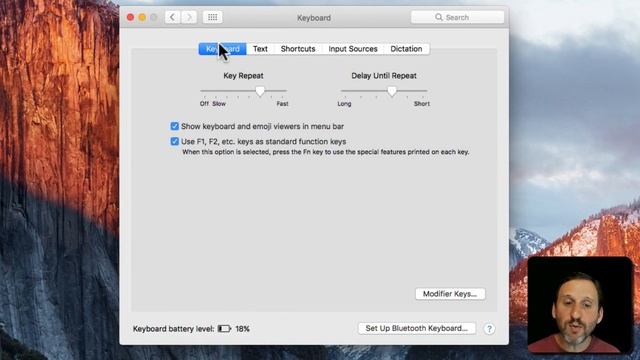The width and height of the screenshot is (640, 360).
Task: Click the Fast label under Key Repeat
Action: click(282, 104)
